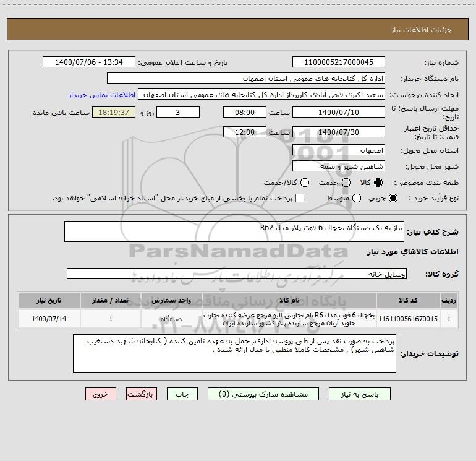Click the validity time field 12:00

(245, 132)
